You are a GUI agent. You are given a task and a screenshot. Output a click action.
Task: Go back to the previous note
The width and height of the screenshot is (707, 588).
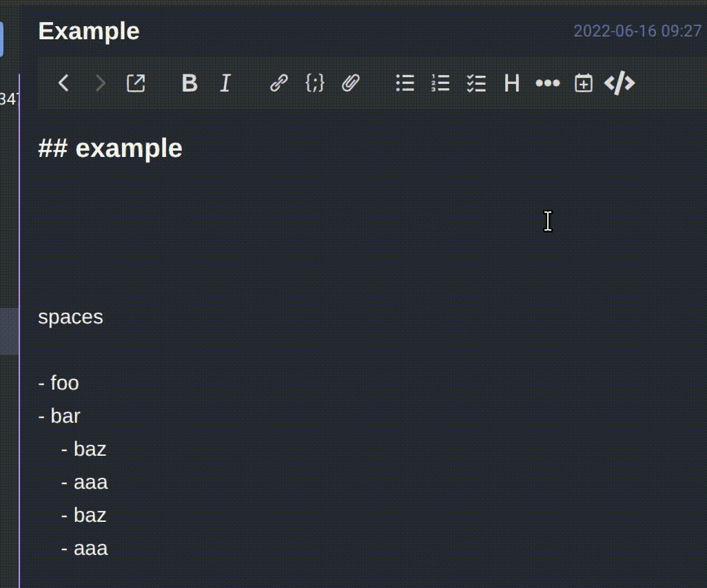point(63,83)
